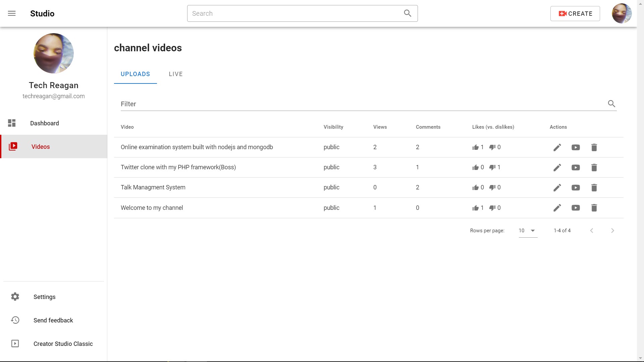644x362 pixels.
Task: Trash the Talk Managment System video
Action: point(594,188)
